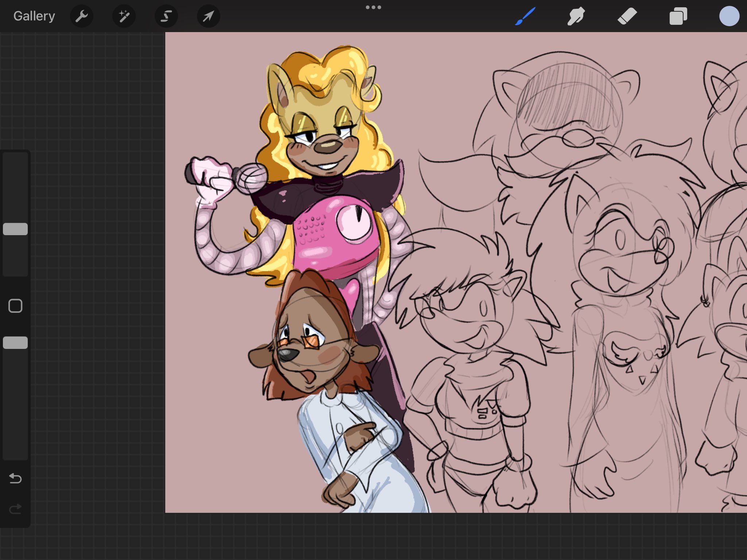
Task: Tap the three-dot menu at top
Action: click(373, 7)
